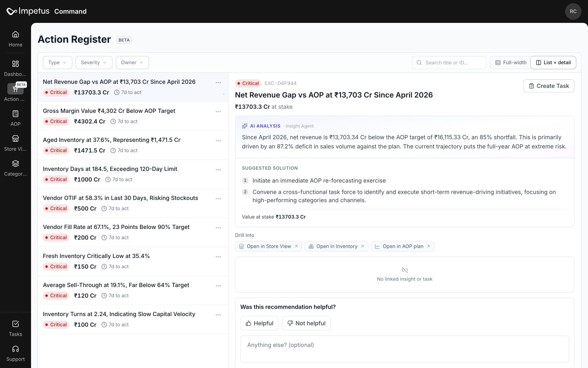Open the AOP calculator sidebar icon
The width and height of the screenshot is (588, 368).
coord(16,114)
